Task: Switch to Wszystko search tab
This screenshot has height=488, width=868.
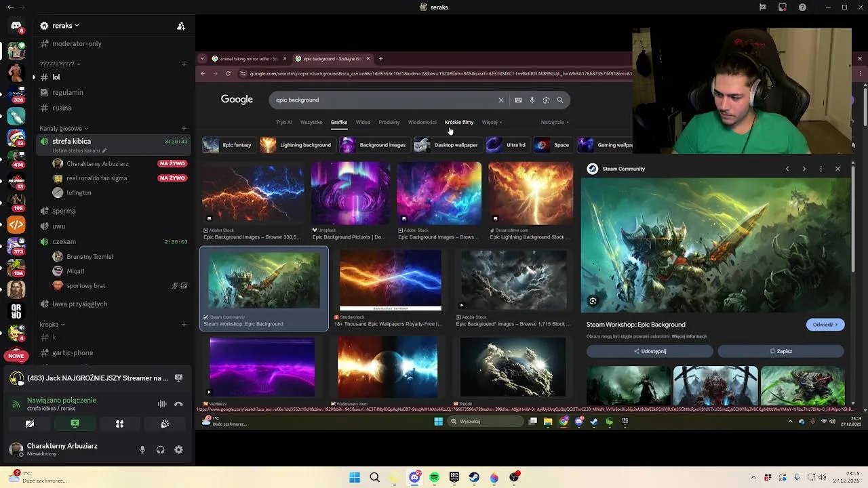Action: tap(311, 122)
